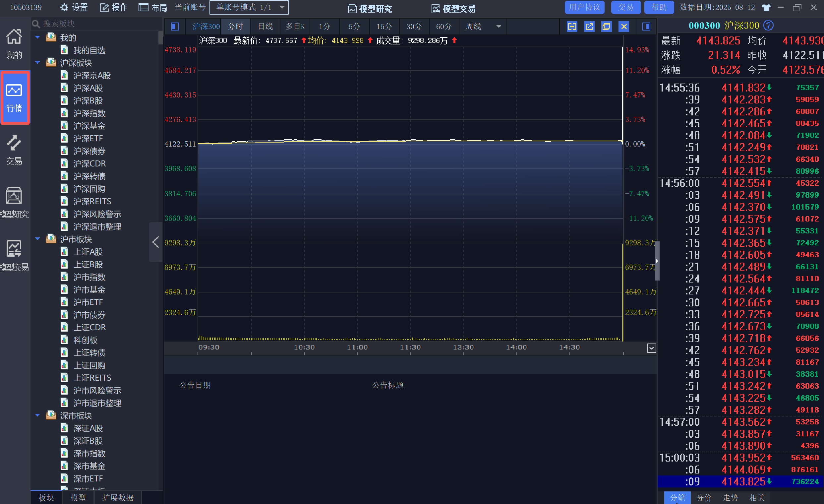Click the help question mark beside 沪深300

pyautogui.click(x=769, y=26)
